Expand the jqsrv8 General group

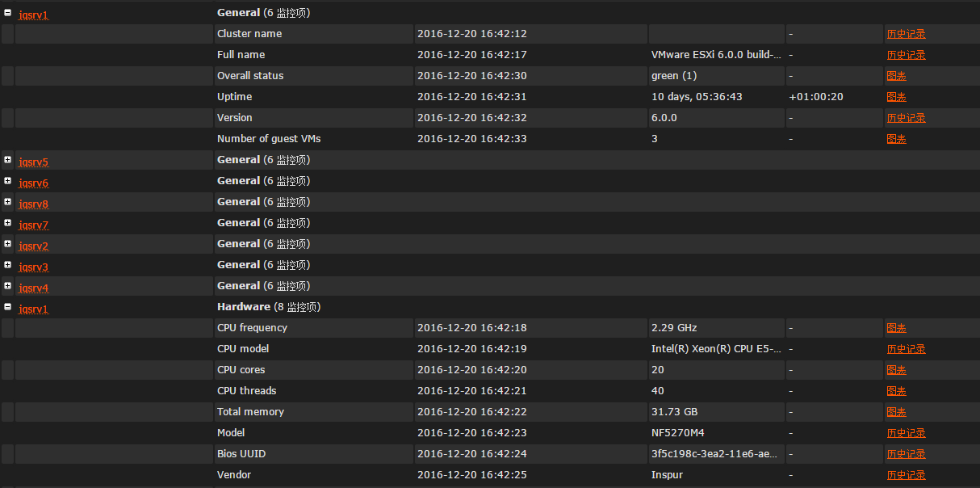coord(7,202)
